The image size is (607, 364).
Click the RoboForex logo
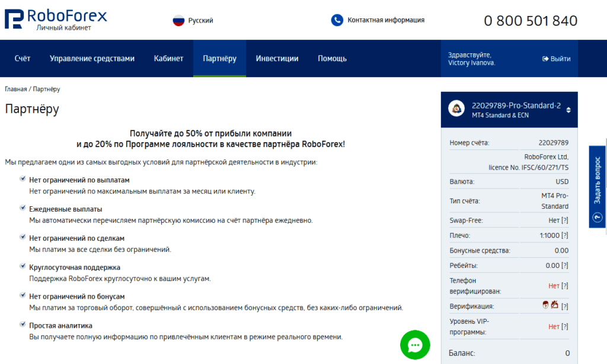point(56,18)
